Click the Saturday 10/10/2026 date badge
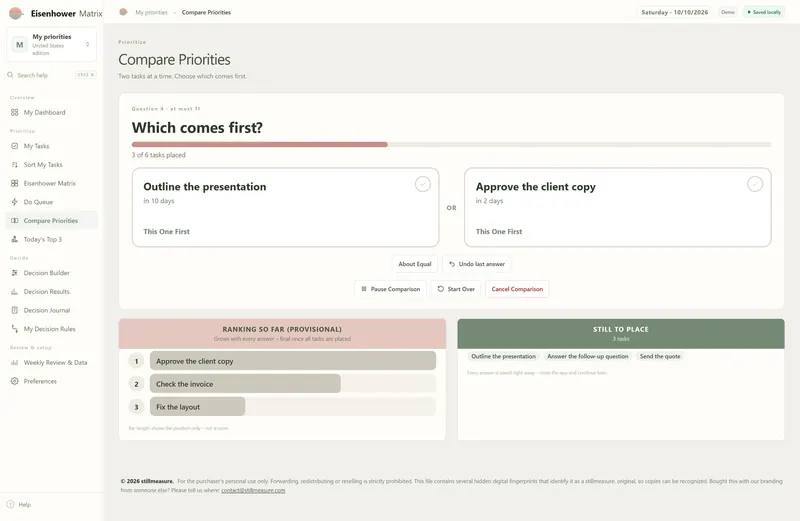800x521 pixels. point(674,12)
